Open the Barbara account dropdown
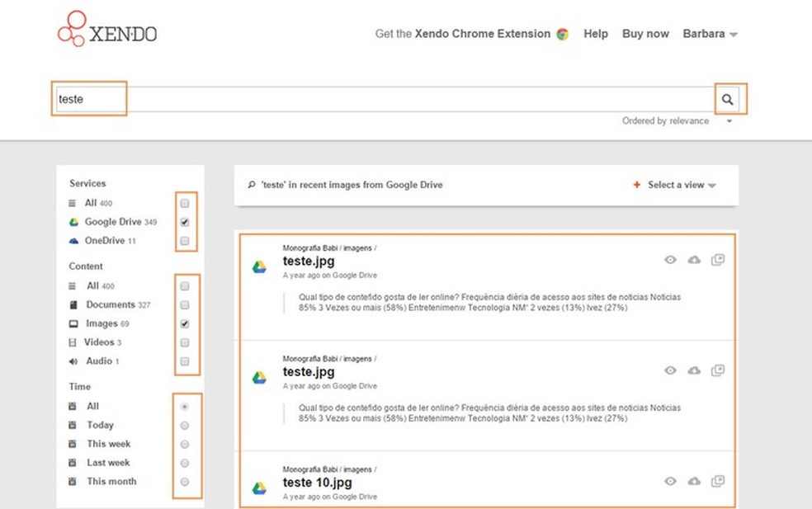Screen dimensions: 812x509 coord(710,34)
